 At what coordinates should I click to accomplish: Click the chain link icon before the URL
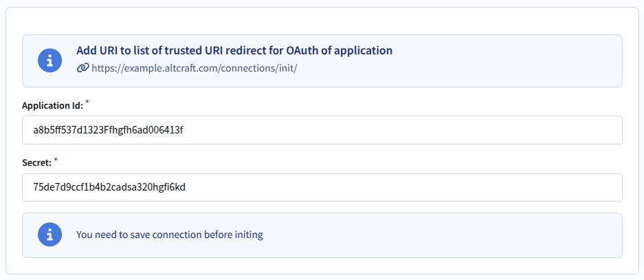pyautogui.click(x=82, y=68)
